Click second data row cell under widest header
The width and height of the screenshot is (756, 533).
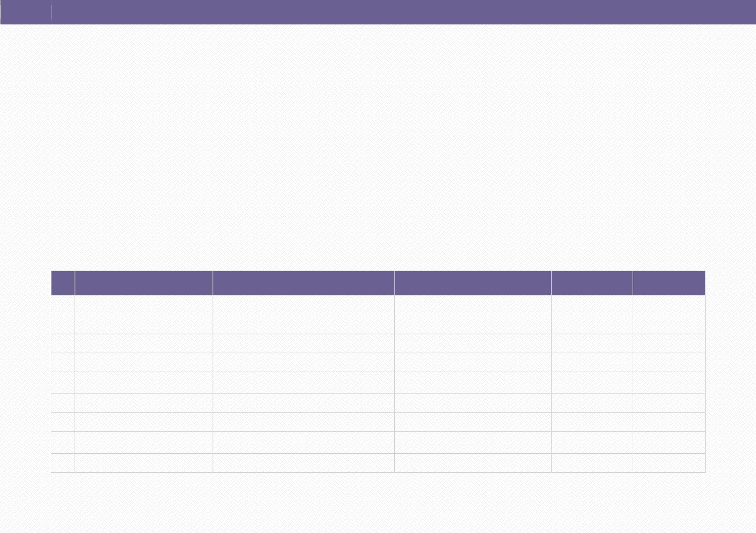303,325
